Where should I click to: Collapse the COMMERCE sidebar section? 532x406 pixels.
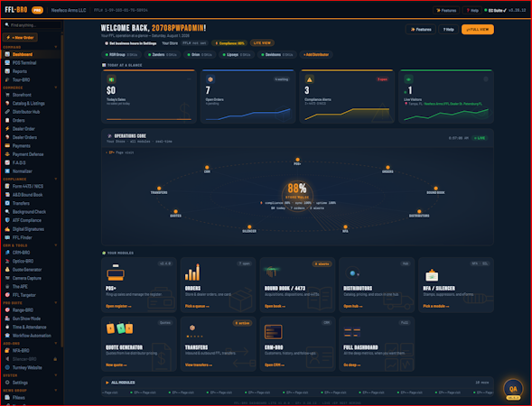pos(56,88)
